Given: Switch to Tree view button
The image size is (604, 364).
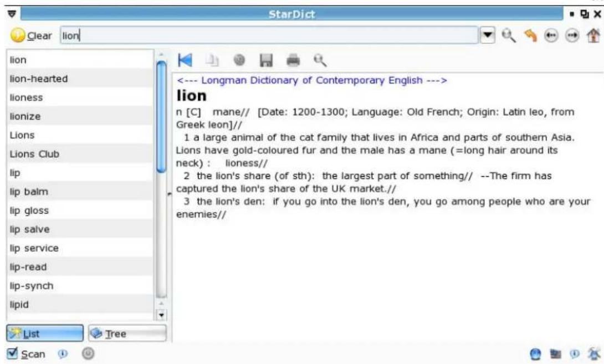Looking at the screenshot, I should 127,334.
